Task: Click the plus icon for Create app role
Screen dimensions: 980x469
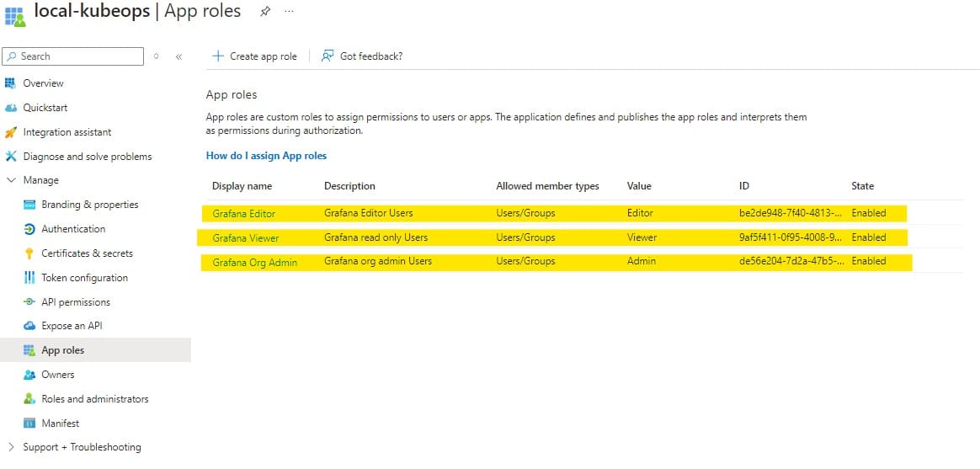Action: coord(217,56)
